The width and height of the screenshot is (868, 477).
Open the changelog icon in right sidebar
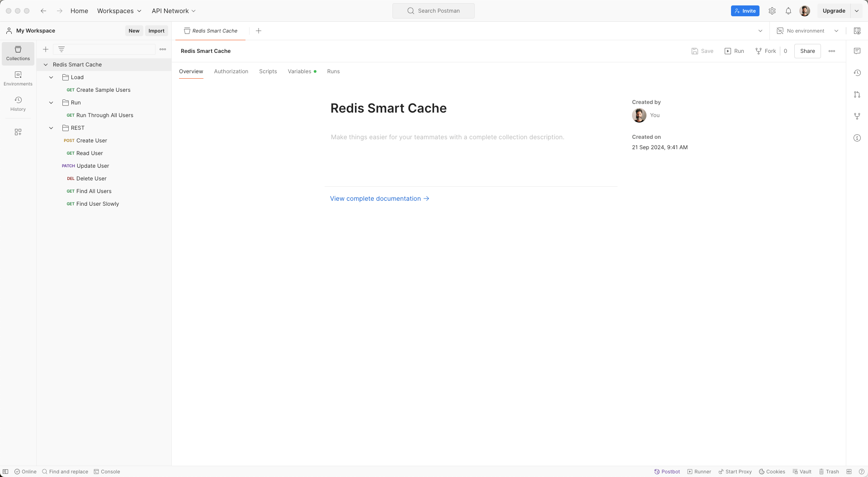pos(857,73)
